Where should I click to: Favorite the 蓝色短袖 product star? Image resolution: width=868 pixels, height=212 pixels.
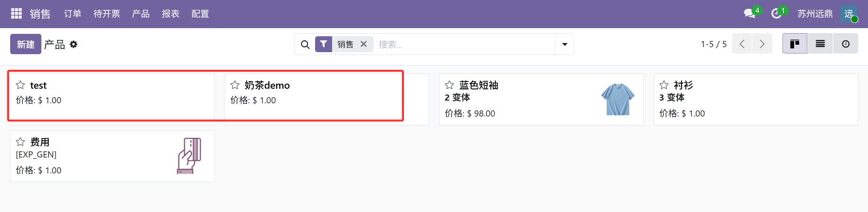[449, 85]
